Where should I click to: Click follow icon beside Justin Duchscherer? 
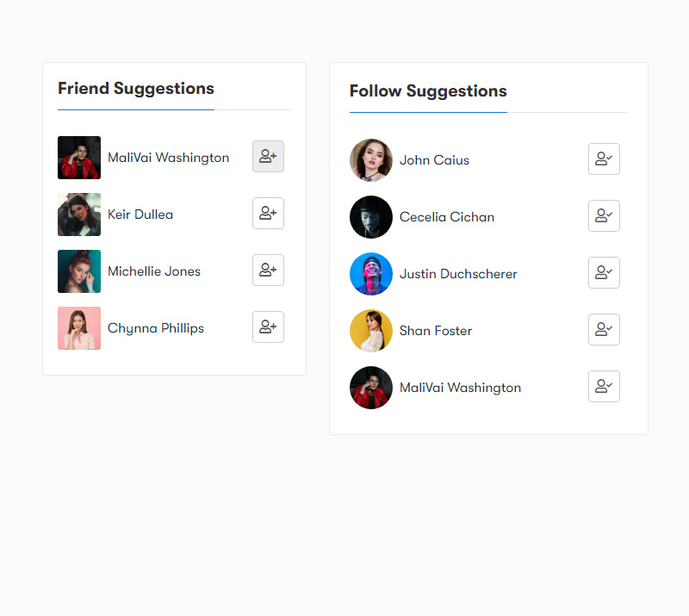coord(605,272)
